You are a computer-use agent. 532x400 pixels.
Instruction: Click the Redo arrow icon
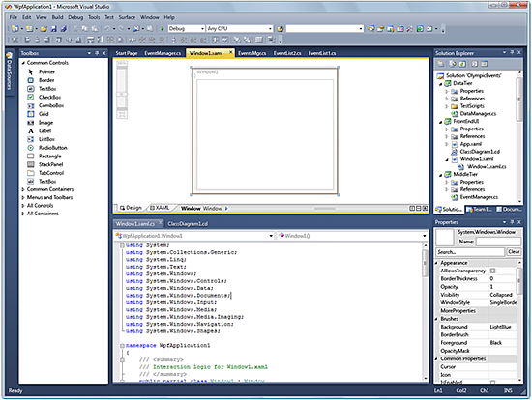pos(122,29)
